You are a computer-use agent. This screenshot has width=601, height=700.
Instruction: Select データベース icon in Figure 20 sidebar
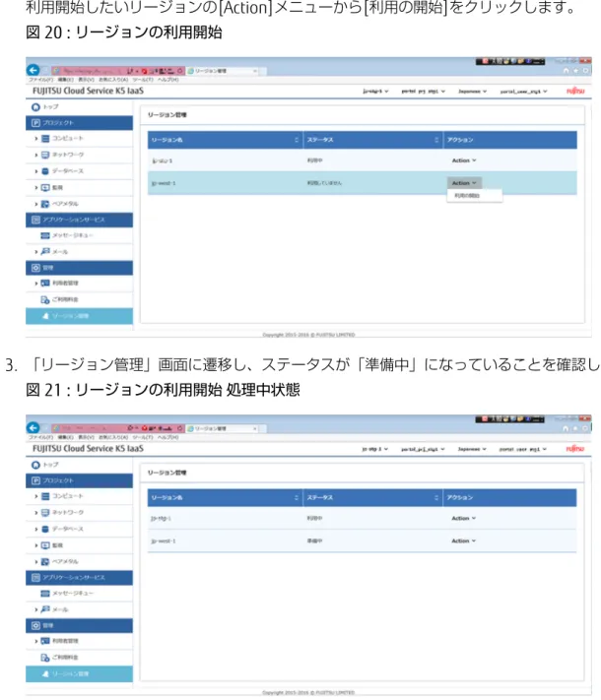pyautogui.click(x=45, y=171)
